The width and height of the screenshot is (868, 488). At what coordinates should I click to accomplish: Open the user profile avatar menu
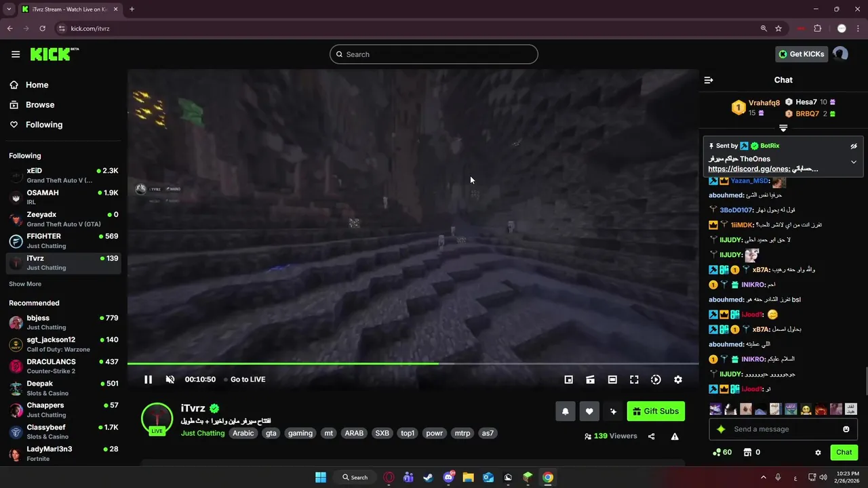[840, 54]
